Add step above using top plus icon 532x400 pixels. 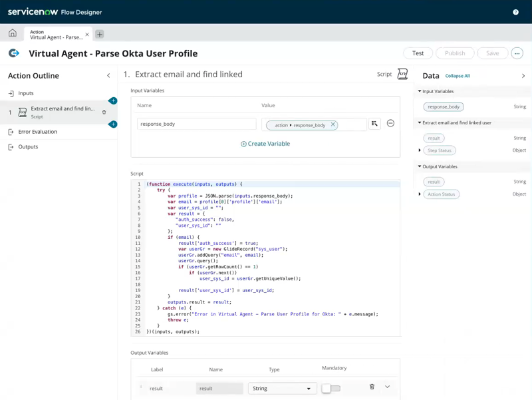(x=113, y=101)
